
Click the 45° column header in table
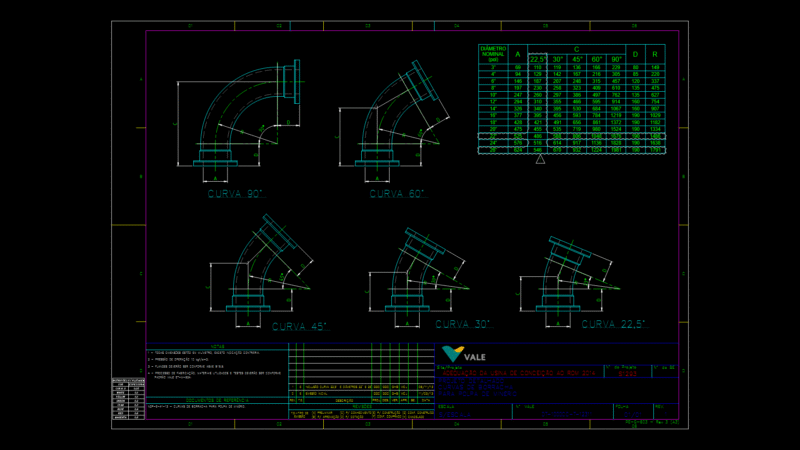click(x=577, y=59)
